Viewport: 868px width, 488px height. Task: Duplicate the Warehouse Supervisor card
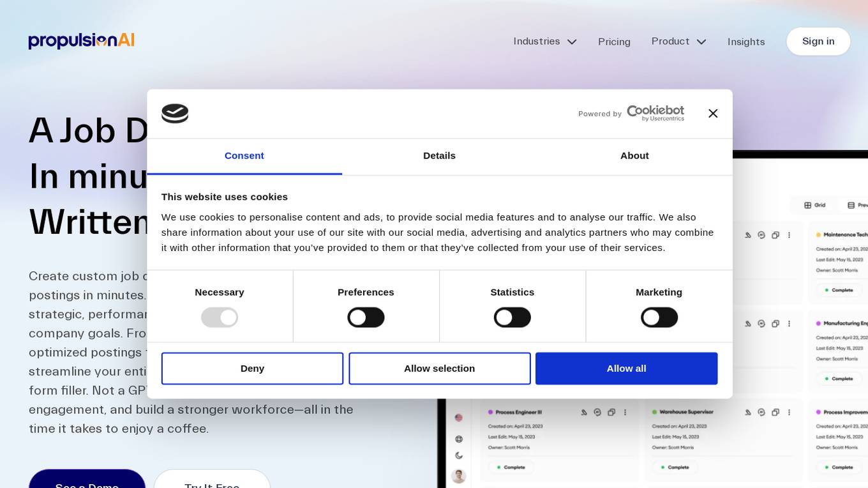[x=775, y=412]
